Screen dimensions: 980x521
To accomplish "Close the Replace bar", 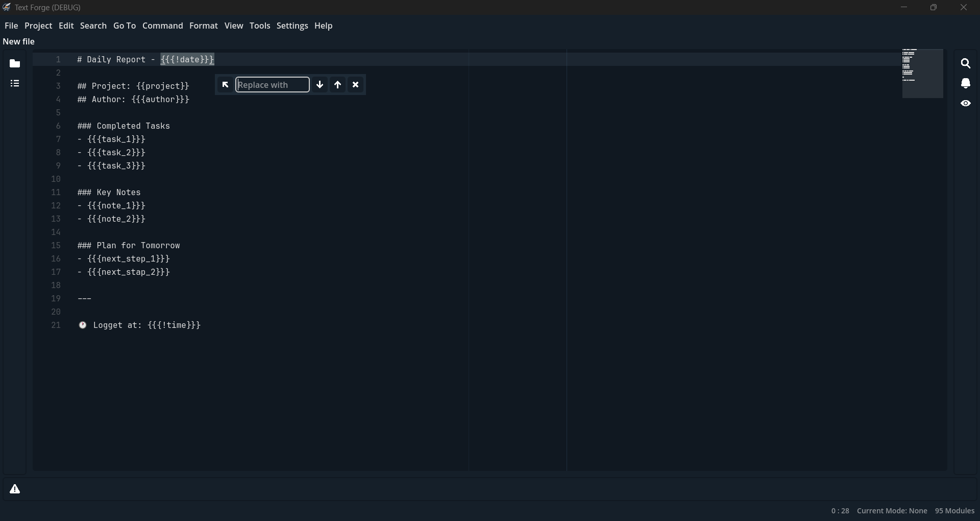I will coord(356,85).
